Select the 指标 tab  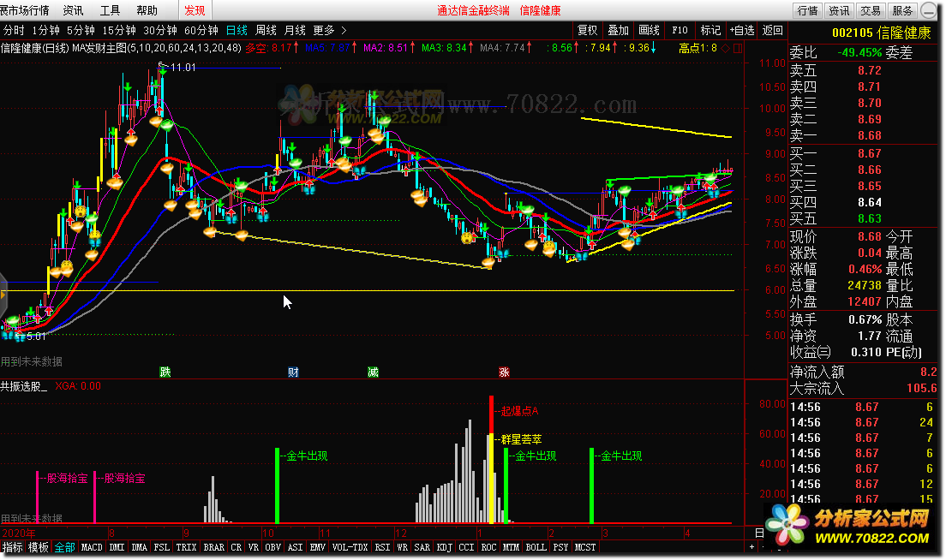(x=13, y=547)
